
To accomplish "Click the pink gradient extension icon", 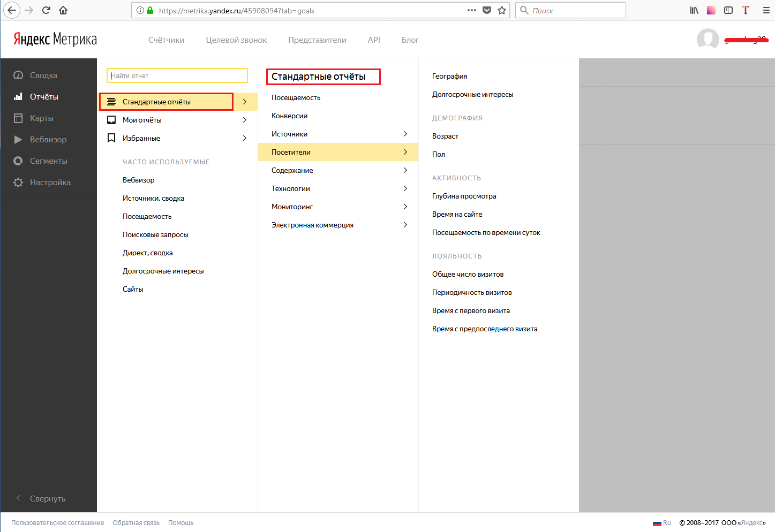I will coord(711,10).
